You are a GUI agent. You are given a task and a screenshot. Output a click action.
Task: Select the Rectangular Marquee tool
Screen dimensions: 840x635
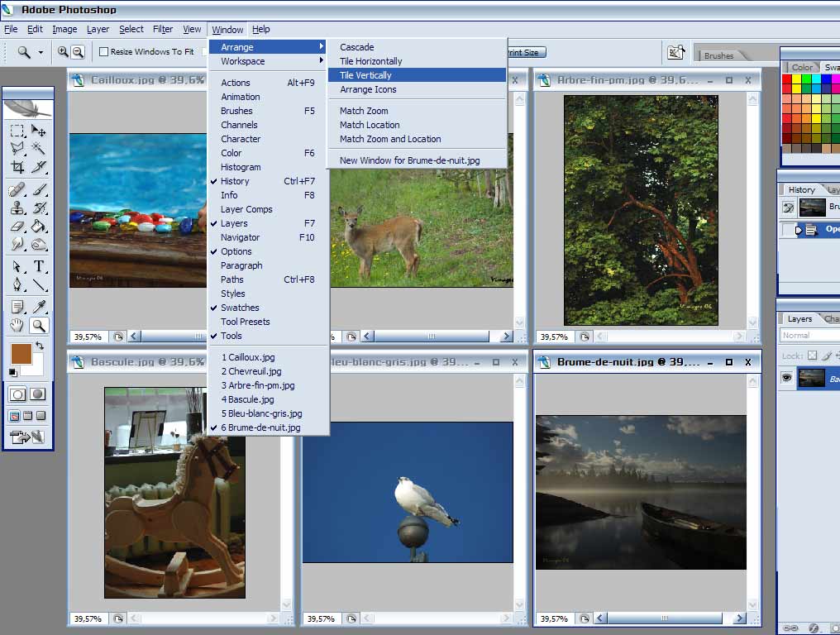coord(17,130)
